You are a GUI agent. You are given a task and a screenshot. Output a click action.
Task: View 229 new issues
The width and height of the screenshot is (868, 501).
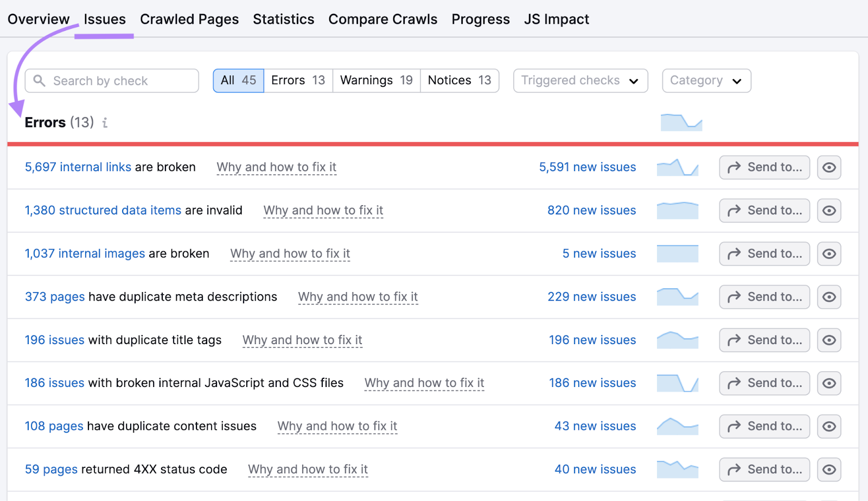[592, 297]
